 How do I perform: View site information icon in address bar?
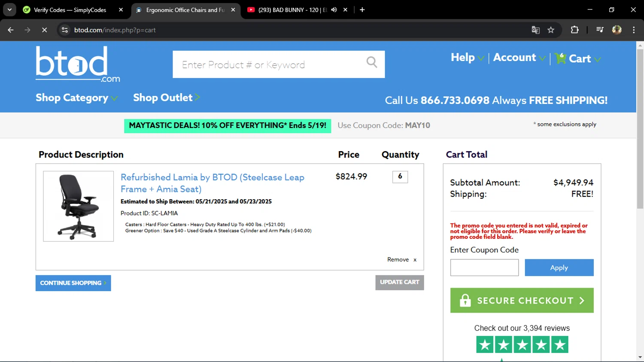point(65,30)
